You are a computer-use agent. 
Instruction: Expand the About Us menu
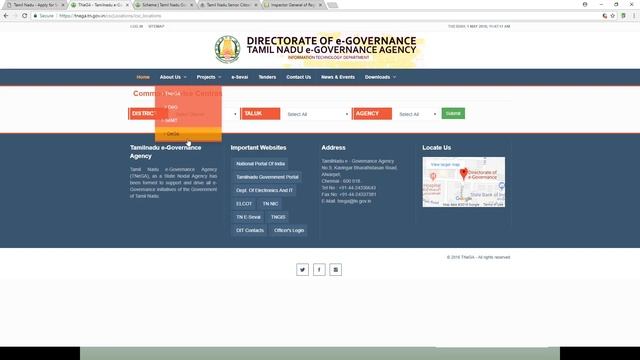pos(173,77)
